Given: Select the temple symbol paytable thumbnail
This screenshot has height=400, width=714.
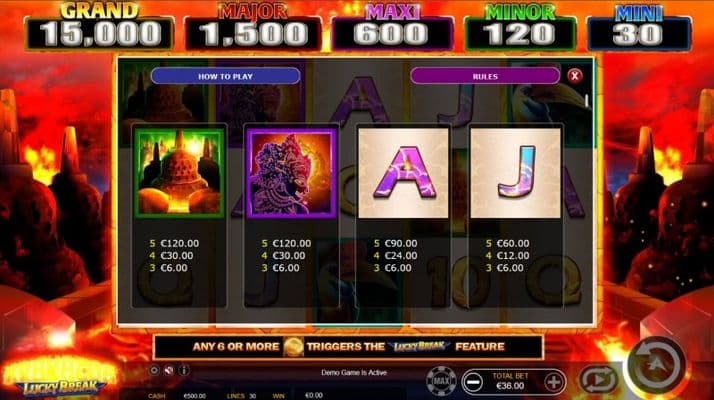Looking at the screenshot, I should [x=179, y=173].
